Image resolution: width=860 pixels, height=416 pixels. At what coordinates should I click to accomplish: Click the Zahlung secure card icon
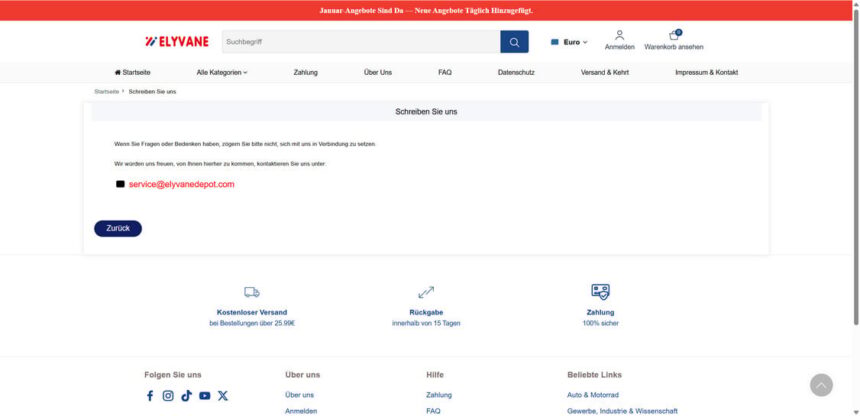(600, 291)
